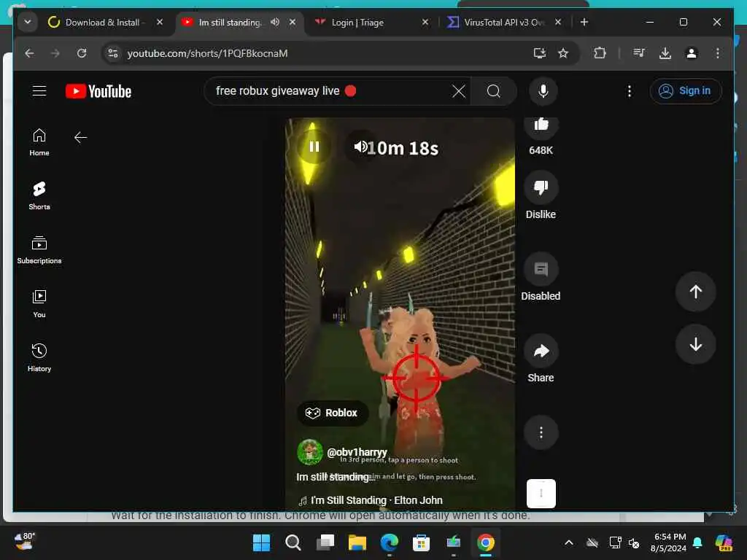This screenshot has height=560, width=747.
Task: Like the Short (648K)
Action: tap(541, 126)
